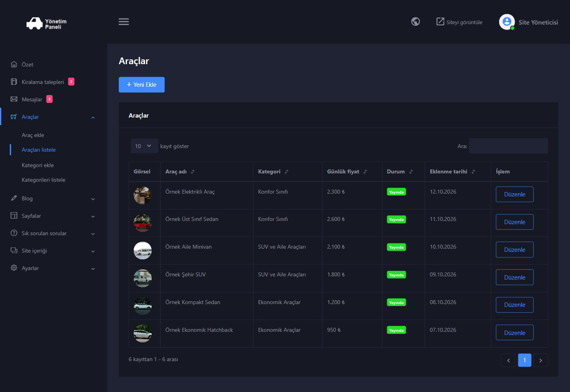This screenshot has height=392, width=570.
Task: Go to previous page arrow in pagination
Action: 509,360
